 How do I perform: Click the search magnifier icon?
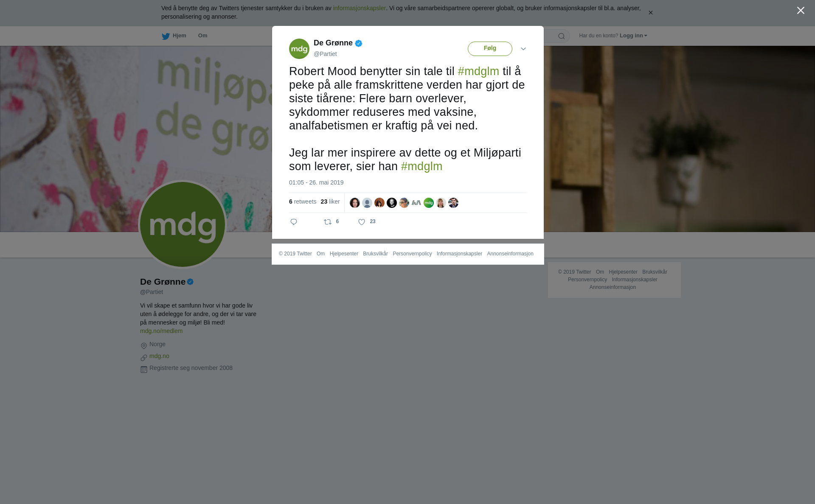[562, 36]
